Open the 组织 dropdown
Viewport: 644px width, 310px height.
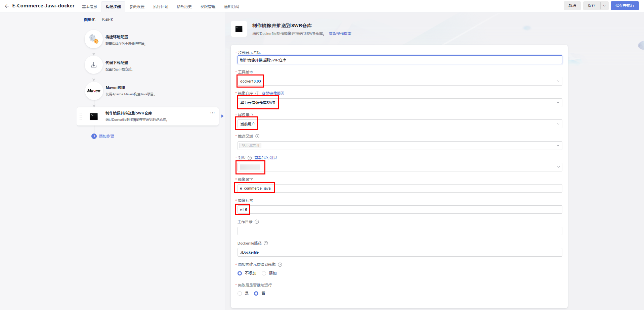pyautogui.click(x=400, y=167)
